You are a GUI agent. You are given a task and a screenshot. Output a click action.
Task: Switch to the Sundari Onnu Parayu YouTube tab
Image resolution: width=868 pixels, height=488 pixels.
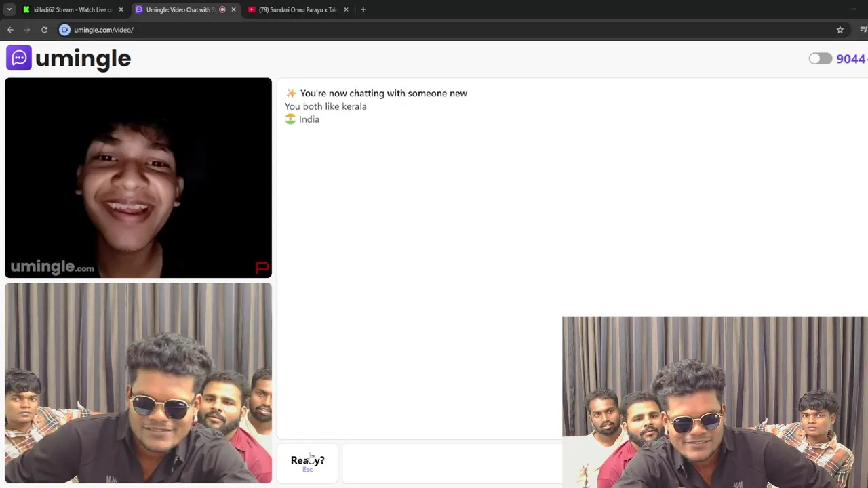point(297,9)
